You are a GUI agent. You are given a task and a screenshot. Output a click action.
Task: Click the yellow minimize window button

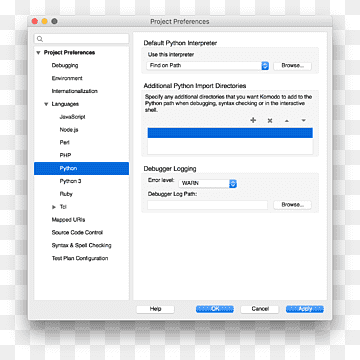44,22
